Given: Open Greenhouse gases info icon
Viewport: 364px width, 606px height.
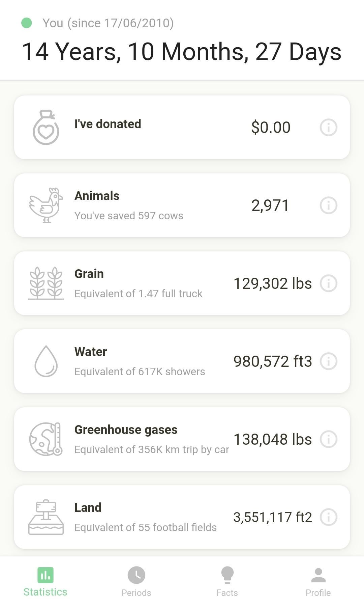Looking at the screenshot, I should (328, 439).
